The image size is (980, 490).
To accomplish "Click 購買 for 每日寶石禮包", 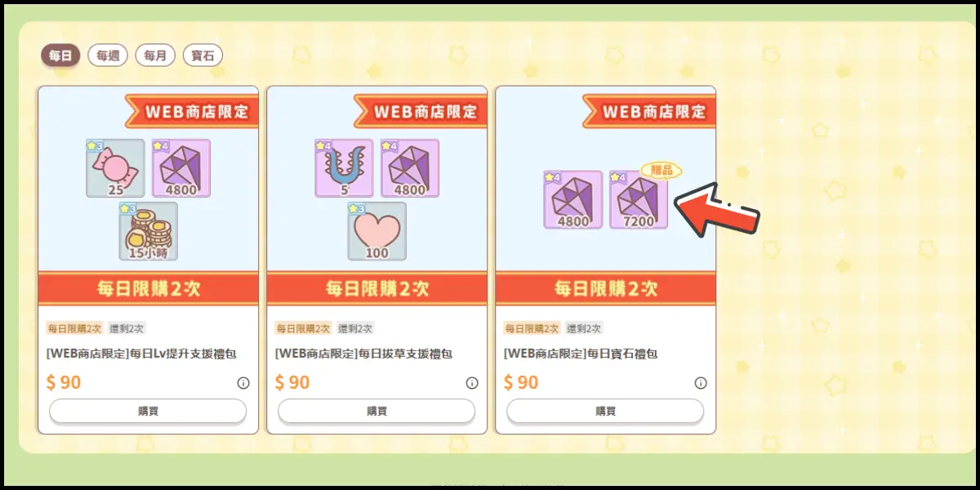I will click(605, 411).
